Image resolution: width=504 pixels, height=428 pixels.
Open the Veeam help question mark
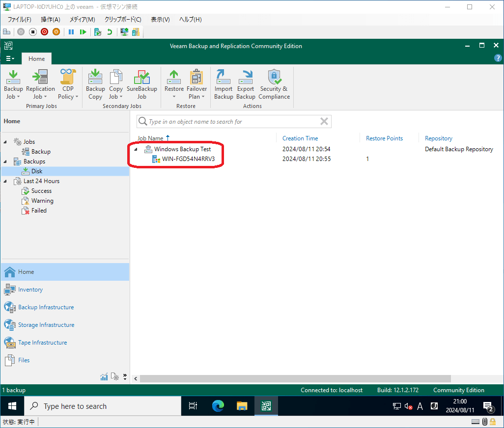pos(498,58)
